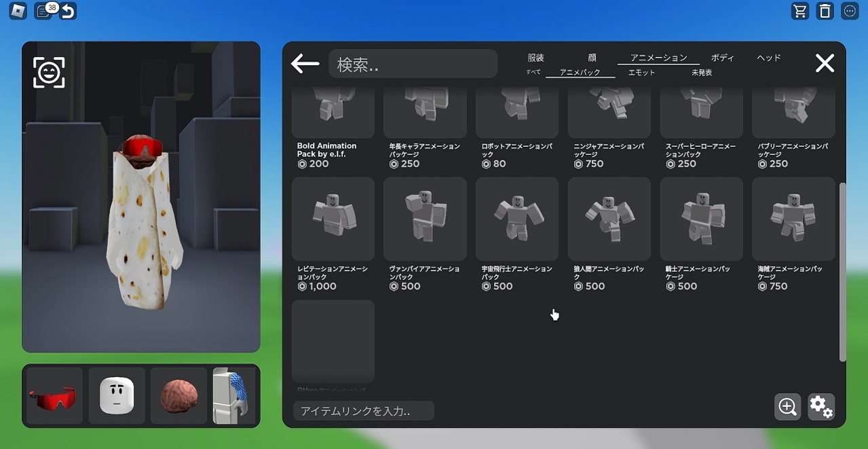
Task: Click the Bold Animation Pack by e.l.f. title
Action: click(326, 150)
